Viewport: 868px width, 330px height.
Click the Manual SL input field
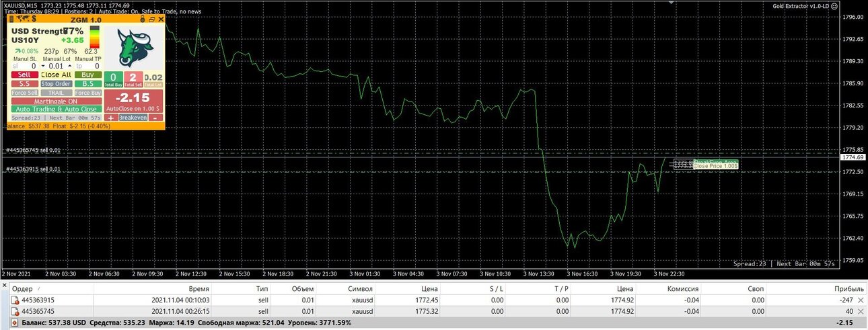pyautogui.click(x=24, y=66)
